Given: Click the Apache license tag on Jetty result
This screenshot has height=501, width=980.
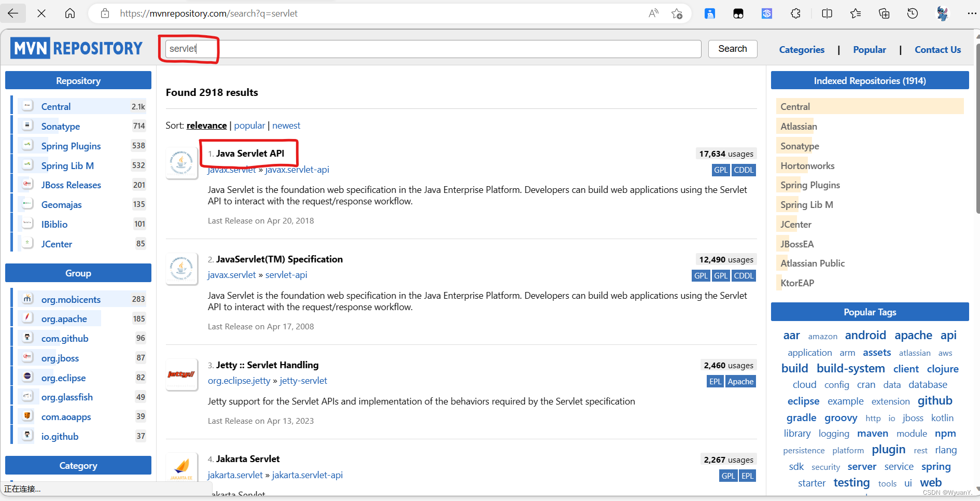Looking at the screenshot, I should point(740,382).
